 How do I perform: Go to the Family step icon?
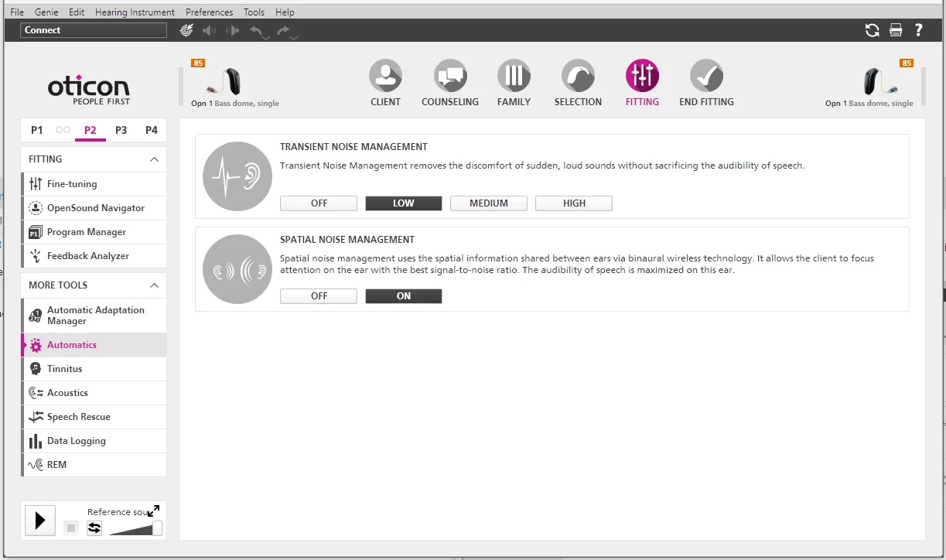click(x=514, y=76)
